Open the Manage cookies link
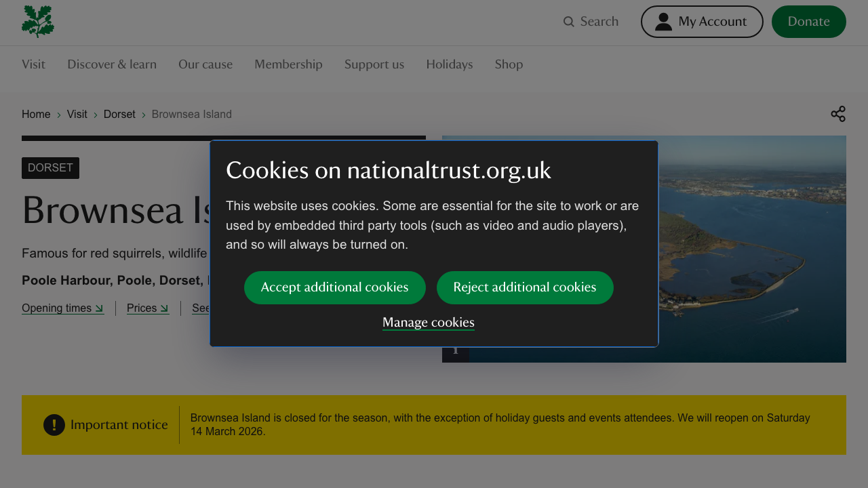Viewport: 868px width, 488px height. click(429, 323)
